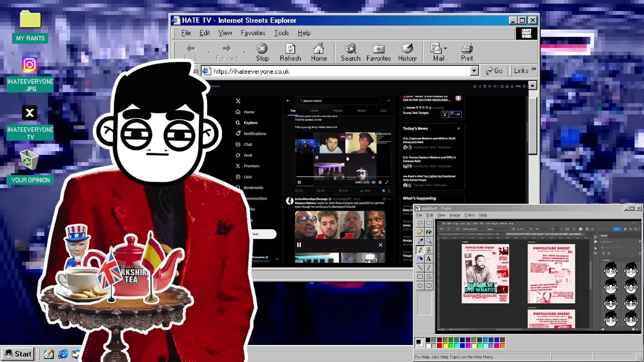644x362 pixels.
Task: Open the browser View menu
Action: (225, 33)
